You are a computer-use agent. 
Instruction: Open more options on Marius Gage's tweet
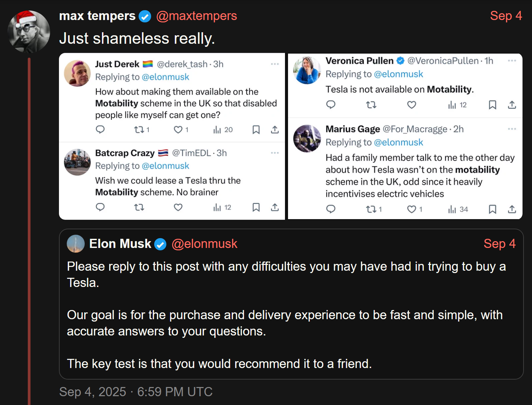512,129
